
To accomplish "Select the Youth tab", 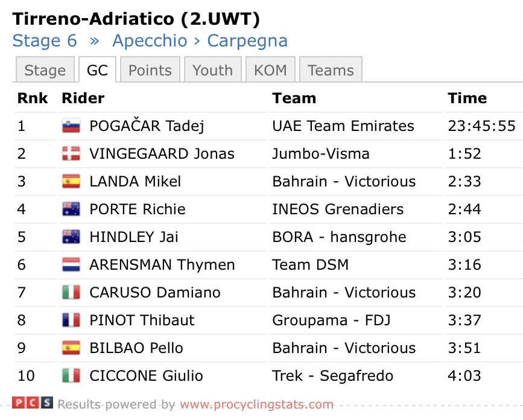I will 212,71.
